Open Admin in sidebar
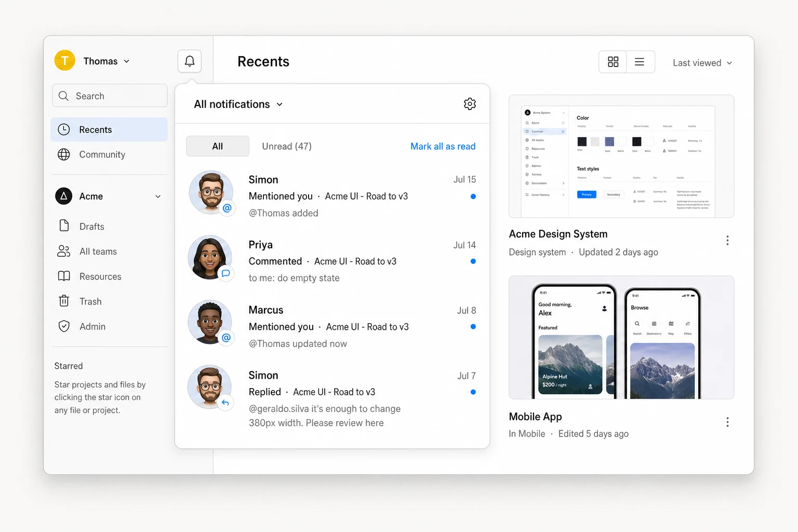 pyautogui.click(x=109, y=326)
